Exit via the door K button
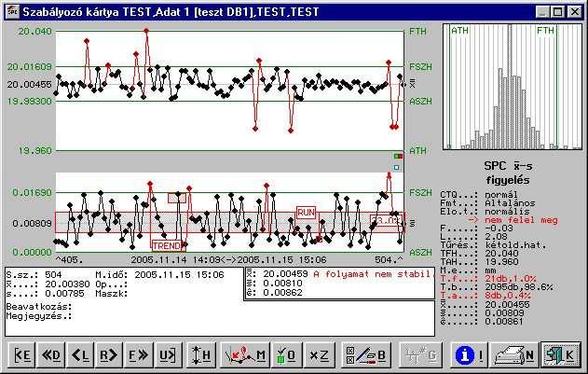This screenshot has height=374, width=588. click(560, 354)
